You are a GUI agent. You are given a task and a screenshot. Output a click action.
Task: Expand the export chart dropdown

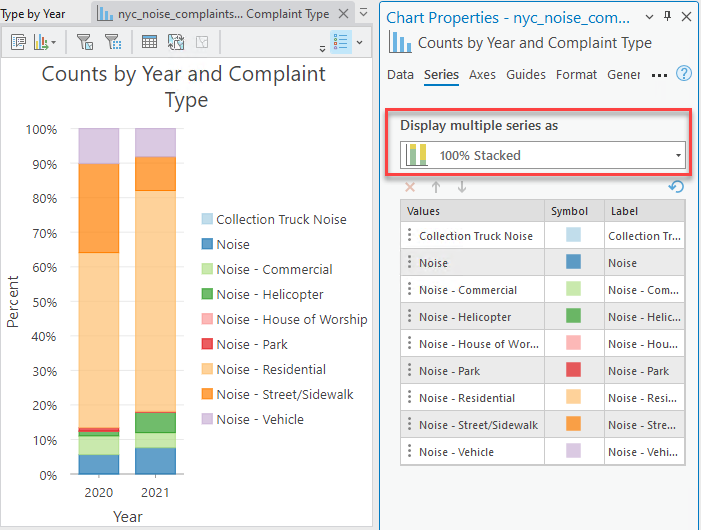click(x=52, y=42)
